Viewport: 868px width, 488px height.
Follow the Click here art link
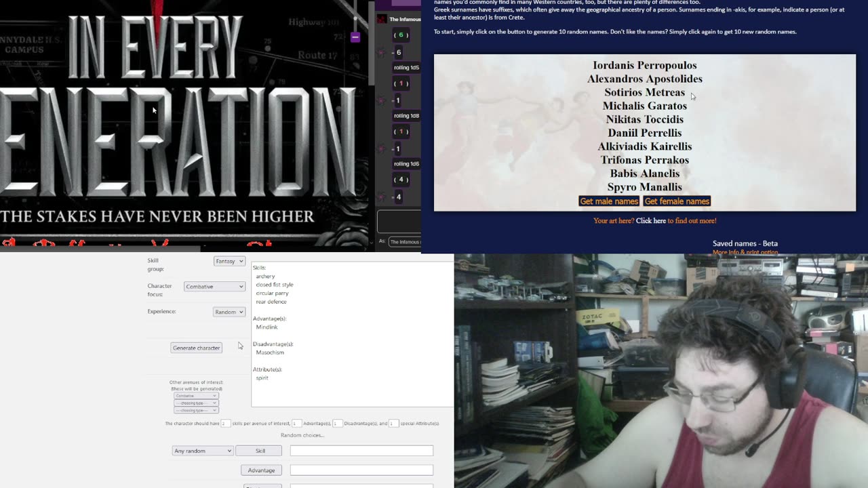[651, 221]
